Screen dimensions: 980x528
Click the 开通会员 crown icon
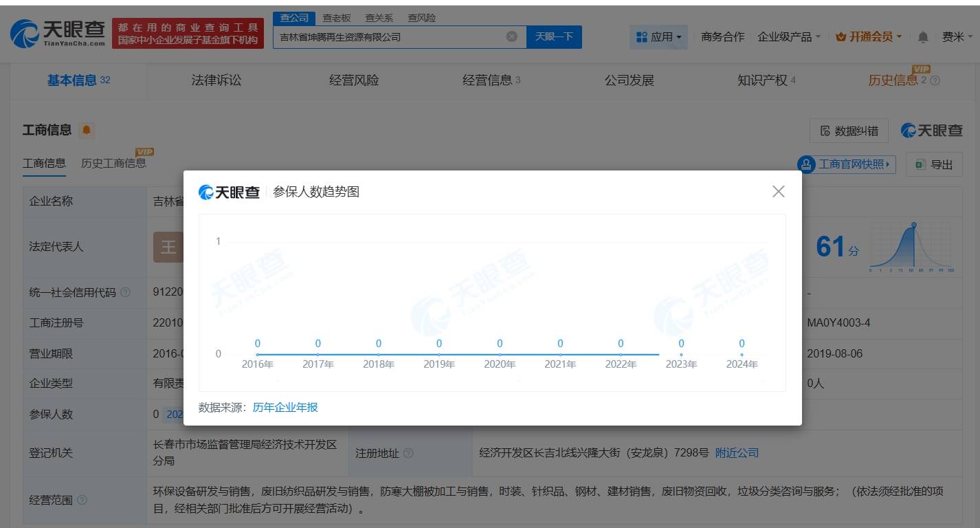coord(840,36)
